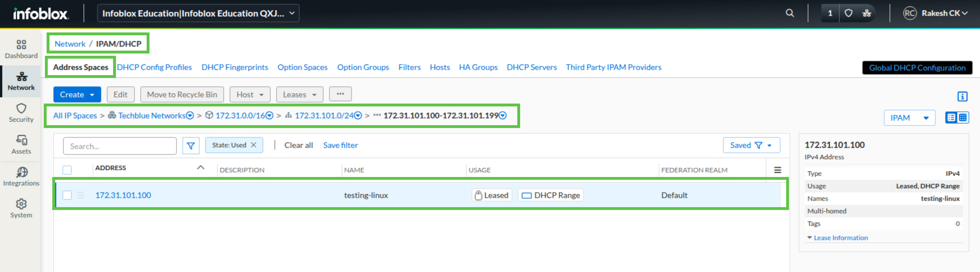Viewport: 980px width, 272px height.
Task: Click the DHCP Range badge
Action: pyautogui.click(x=551, y=195)
